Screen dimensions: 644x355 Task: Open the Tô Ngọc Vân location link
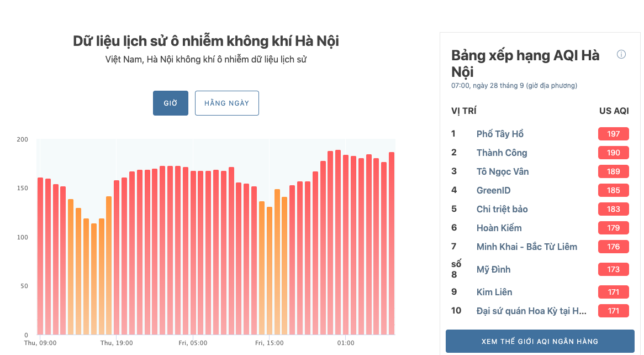click(502, 171)
